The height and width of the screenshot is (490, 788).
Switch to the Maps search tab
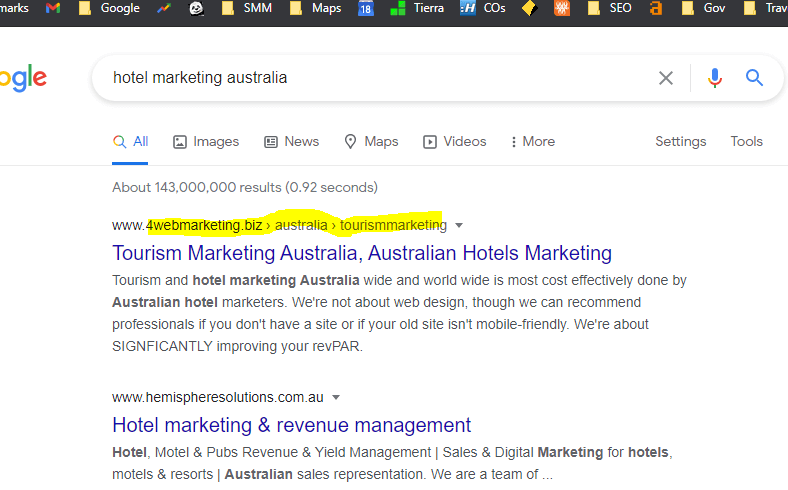(371, 142)
